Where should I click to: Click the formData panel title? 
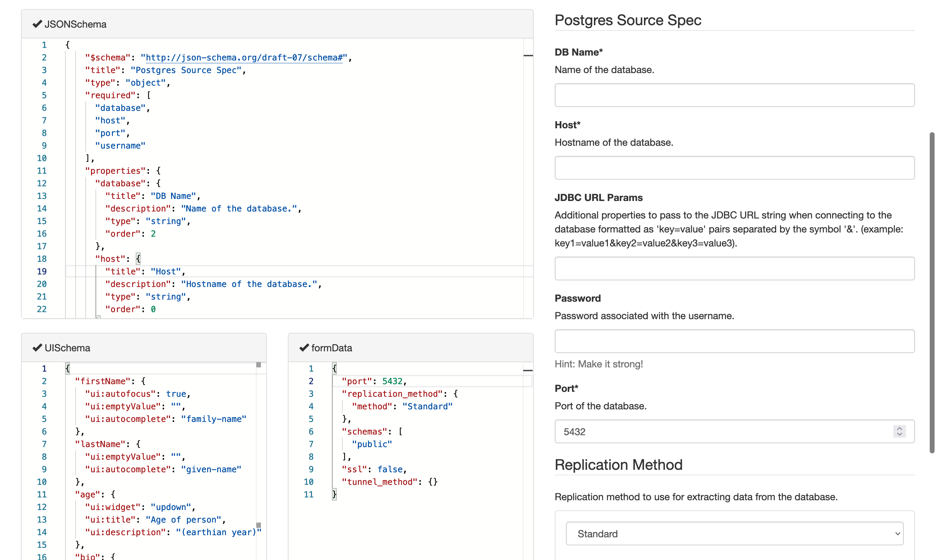331,347
